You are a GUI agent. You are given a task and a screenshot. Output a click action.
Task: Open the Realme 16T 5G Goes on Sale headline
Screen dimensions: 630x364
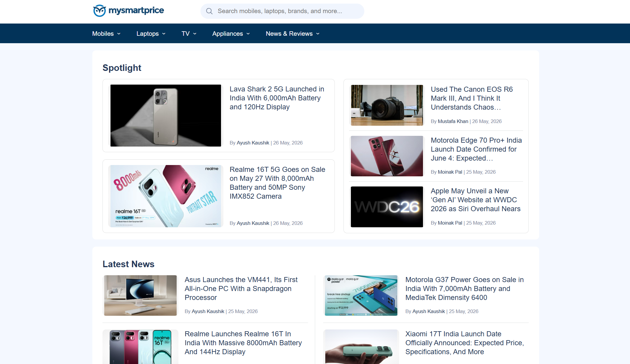(277, 183)
